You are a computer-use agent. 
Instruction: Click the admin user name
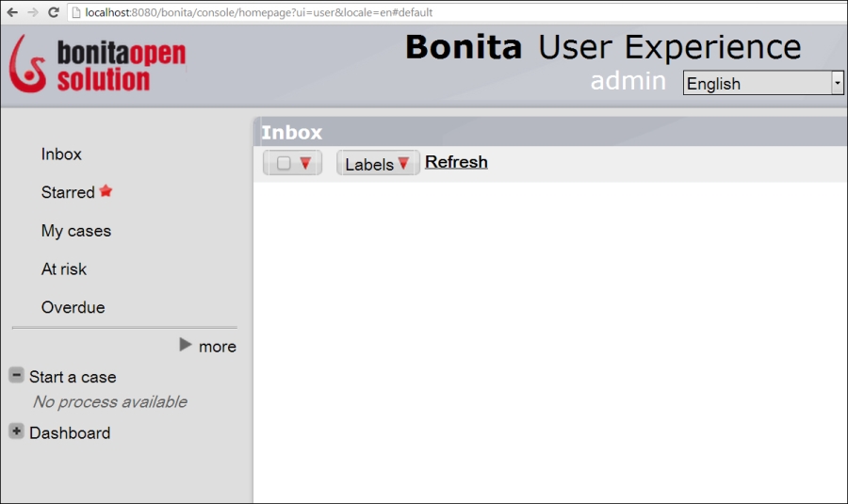628,81
